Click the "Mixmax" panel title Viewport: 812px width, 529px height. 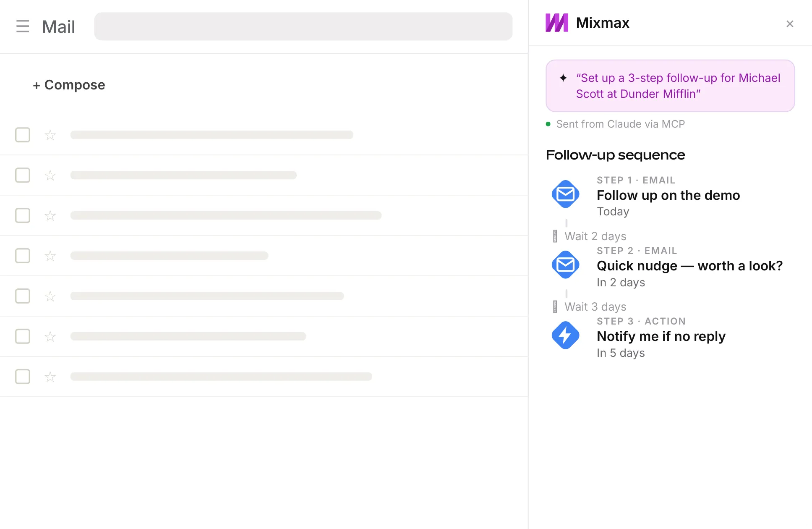click(603, 23)
